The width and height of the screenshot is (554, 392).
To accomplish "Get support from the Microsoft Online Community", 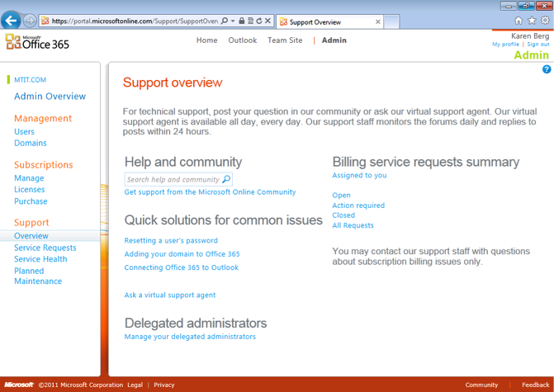I will (x=210, y=192).
